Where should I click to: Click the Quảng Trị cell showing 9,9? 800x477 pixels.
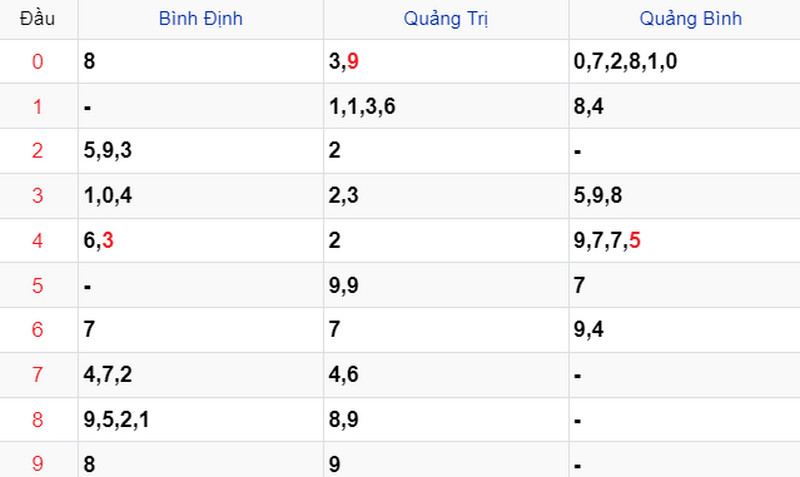click(x=446, y=285)
